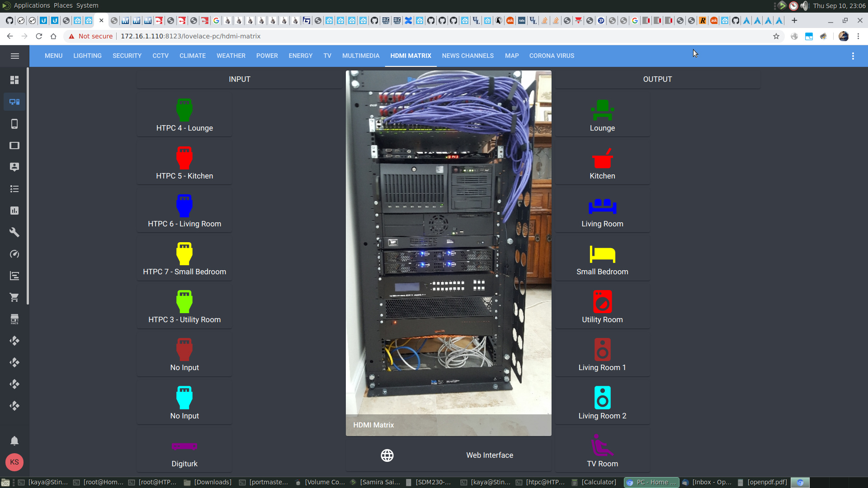Open the Web Interface globe link

point(387,455)
